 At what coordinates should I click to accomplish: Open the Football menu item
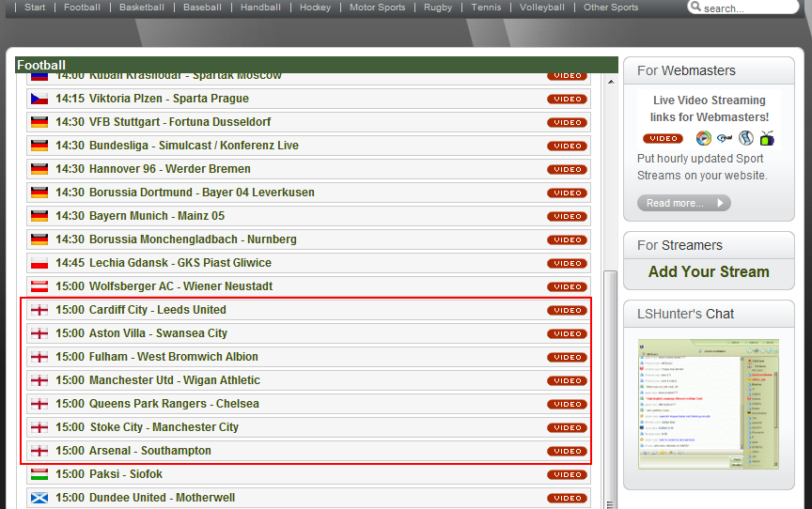82,8
